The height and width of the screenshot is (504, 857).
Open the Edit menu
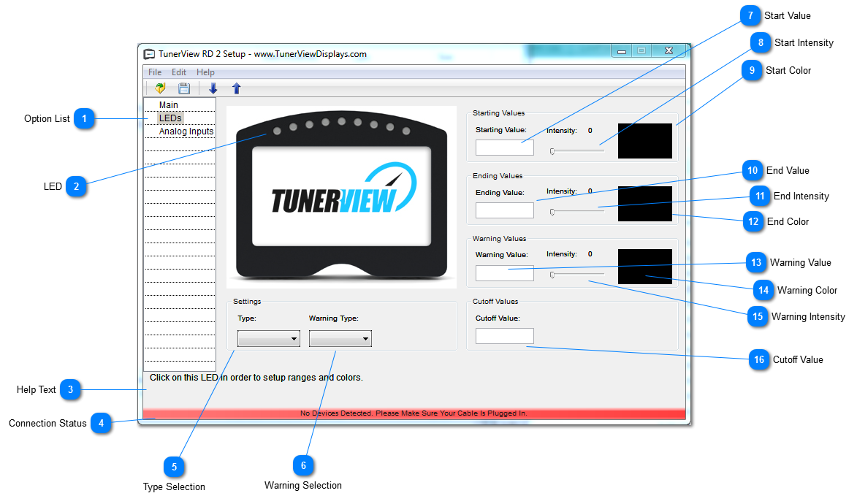point(179,72)
